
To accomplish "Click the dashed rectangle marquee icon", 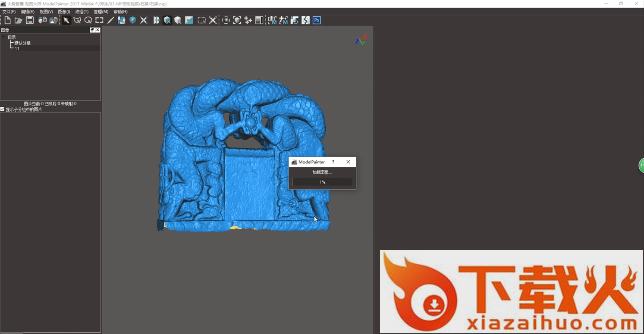I will (201, 20).
